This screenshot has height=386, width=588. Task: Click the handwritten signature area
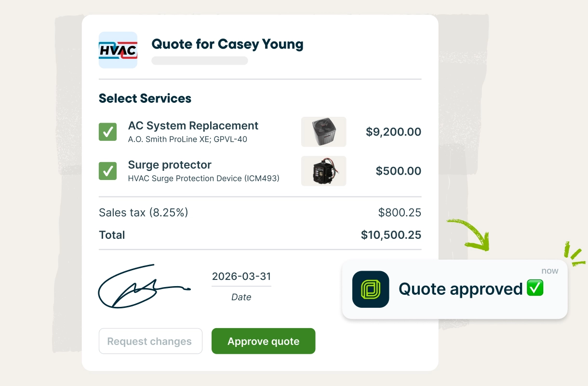point(142,286)
